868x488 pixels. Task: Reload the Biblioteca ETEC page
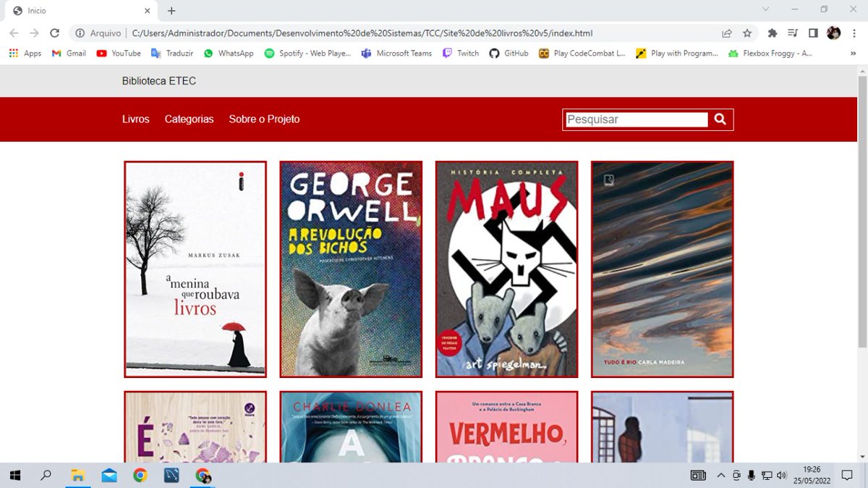pyautogui.click(x=56, y=33)
